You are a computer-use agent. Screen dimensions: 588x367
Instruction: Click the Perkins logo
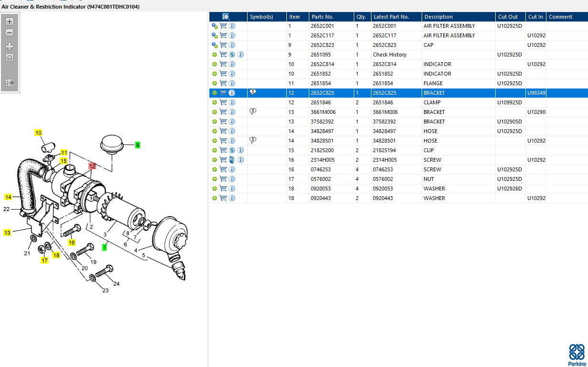pyautogui.click(x=576, y=354)
